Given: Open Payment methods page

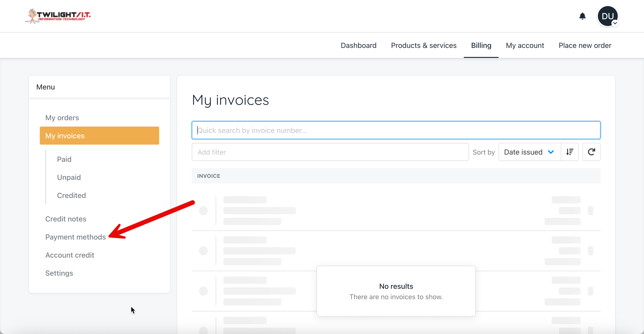Looking at the screenshot, I should [x=76, y=237].
